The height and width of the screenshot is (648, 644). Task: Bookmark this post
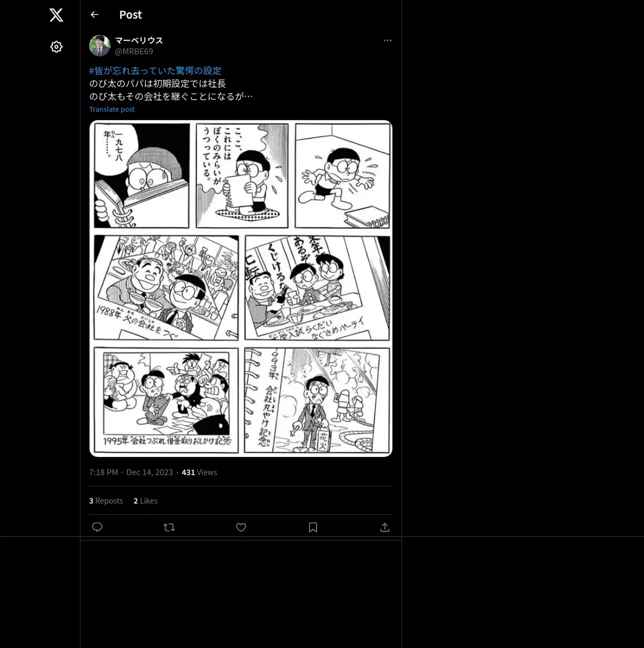(x=313, y=527)
